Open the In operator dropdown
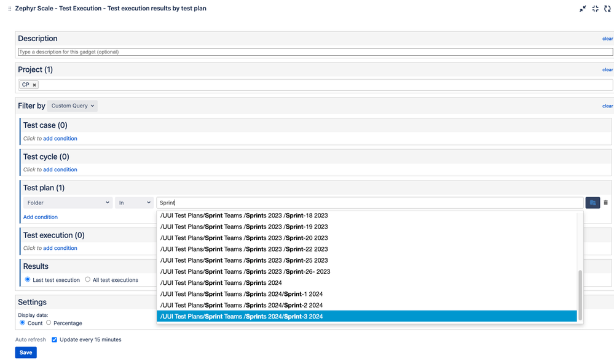This screenshot has height=364, width=614. 134,203
